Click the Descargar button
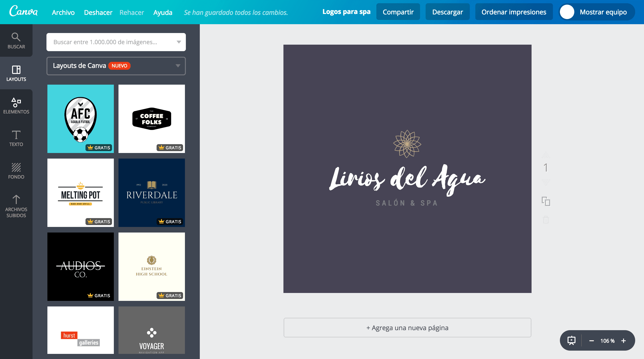Image resolution: width=644 pixels, height=359 pixels. pos(447,12)
